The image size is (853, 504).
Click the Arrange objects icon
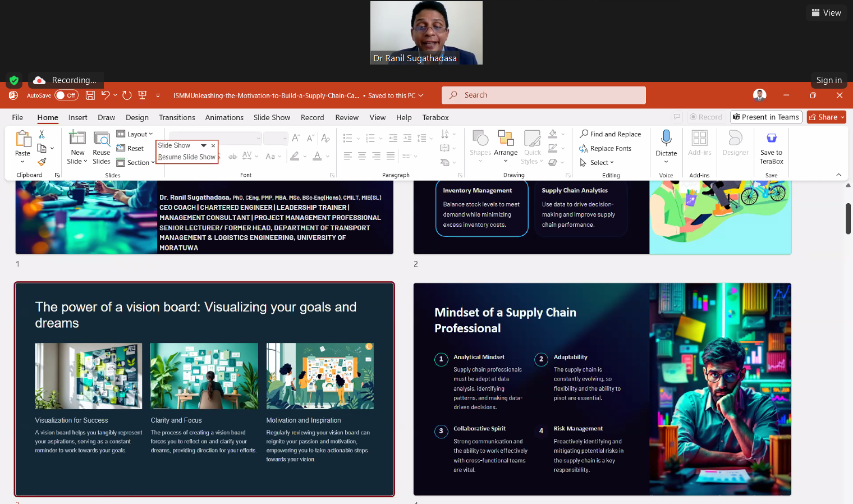click(506, 139)
